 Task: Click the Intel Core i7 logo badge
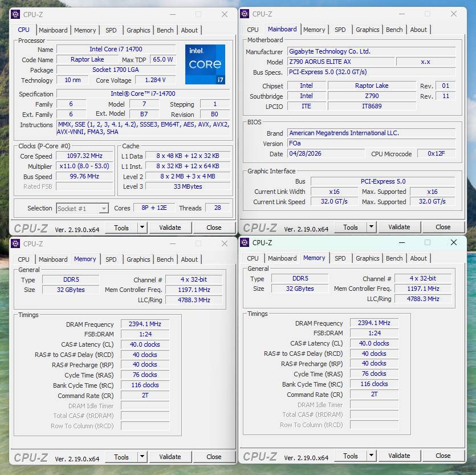pyautogui.click(x=205, y=64)
